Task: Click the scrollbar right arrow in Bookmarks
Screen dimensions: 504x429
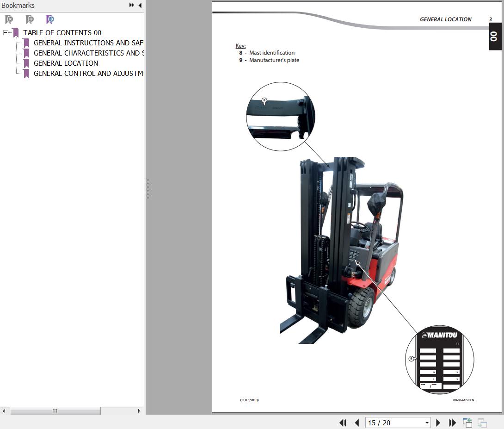Action: coord(139,411)
